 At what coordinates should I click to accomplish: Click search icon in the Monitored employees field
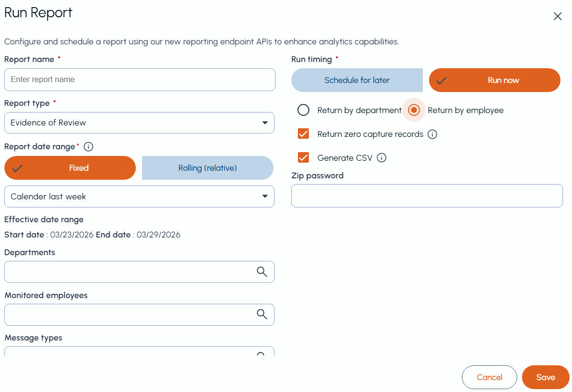click(262, 314)
